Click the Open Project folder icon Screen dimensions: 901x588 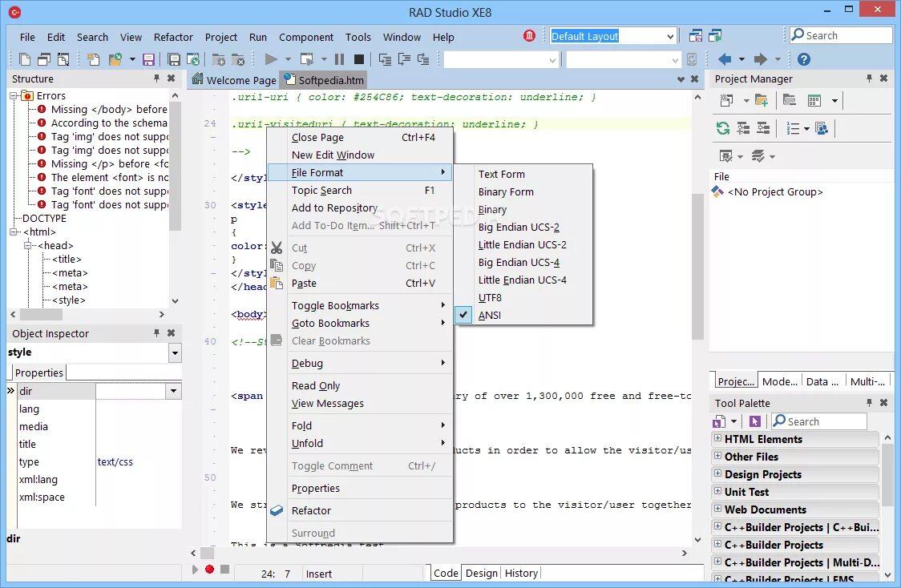pos(115,59)
